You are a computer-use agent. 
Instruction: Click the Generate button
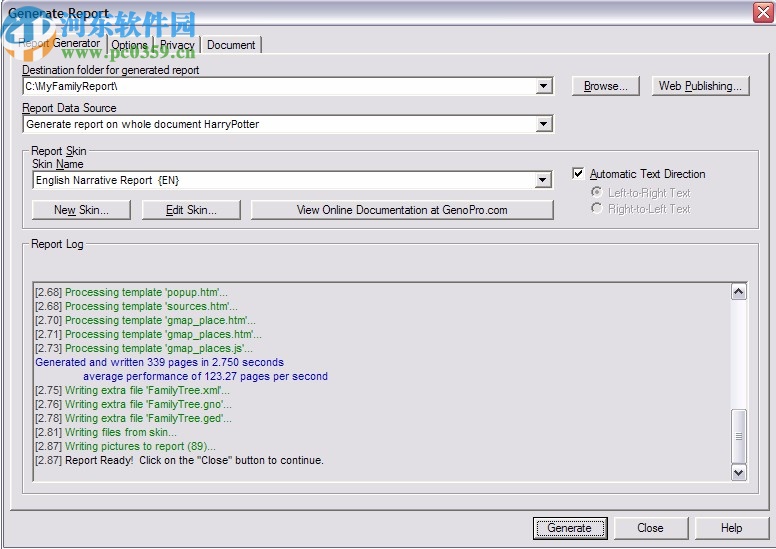[570, 528]
